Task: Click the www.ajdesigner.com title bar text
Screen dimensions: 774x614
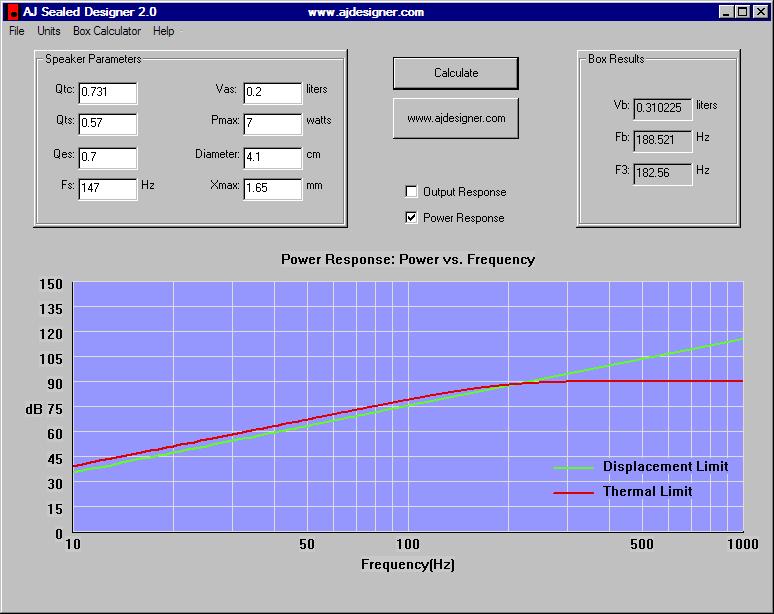Action: click(366, 12)
